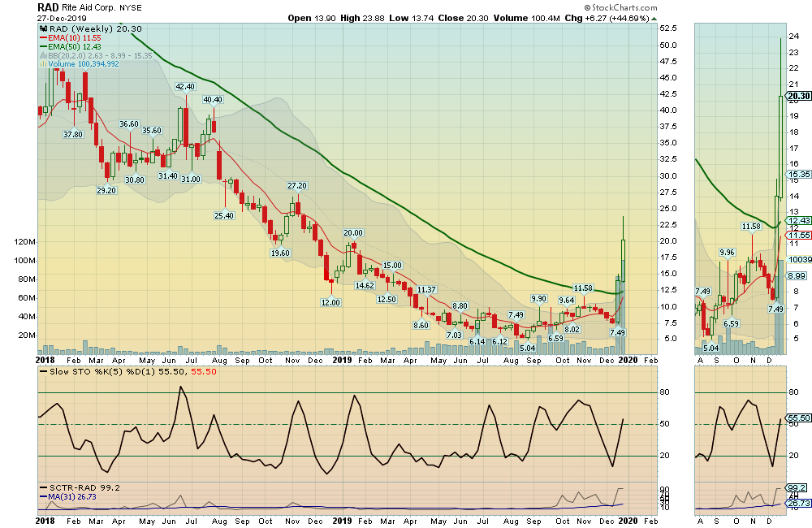Click the Volume 100,394,992 legend entry
The height and width of the screenshot is (528, 812).
coord(84,64)
